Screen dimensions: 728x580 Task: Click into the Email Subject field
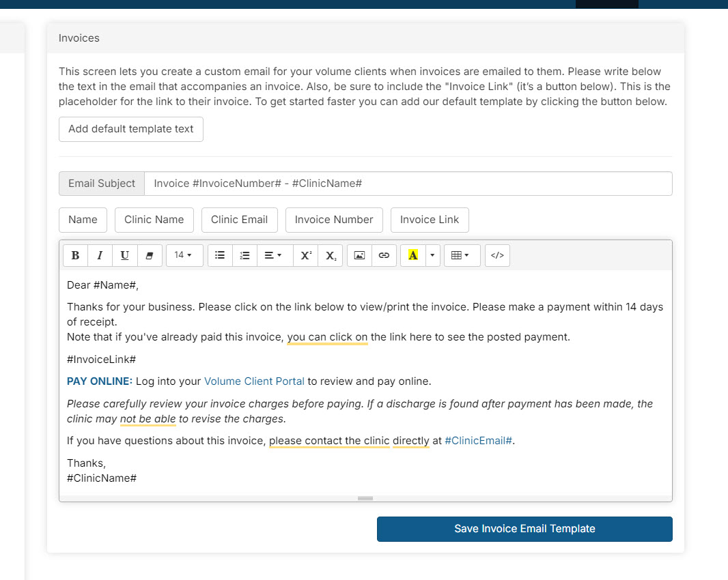click(408, 184)
